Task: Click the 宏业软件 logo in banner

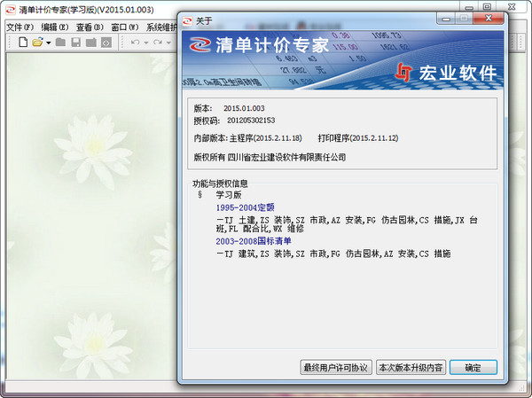Action: (446, 73)
